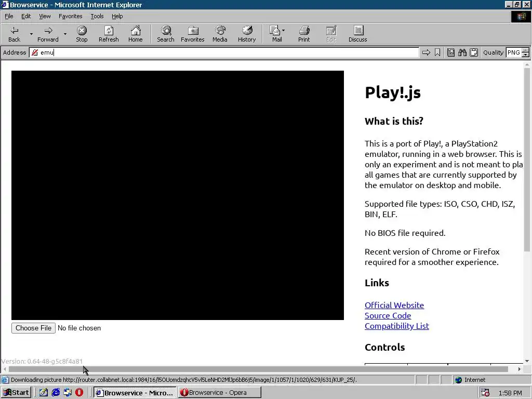
Task: Show the History panel
Action: point(247,34)
